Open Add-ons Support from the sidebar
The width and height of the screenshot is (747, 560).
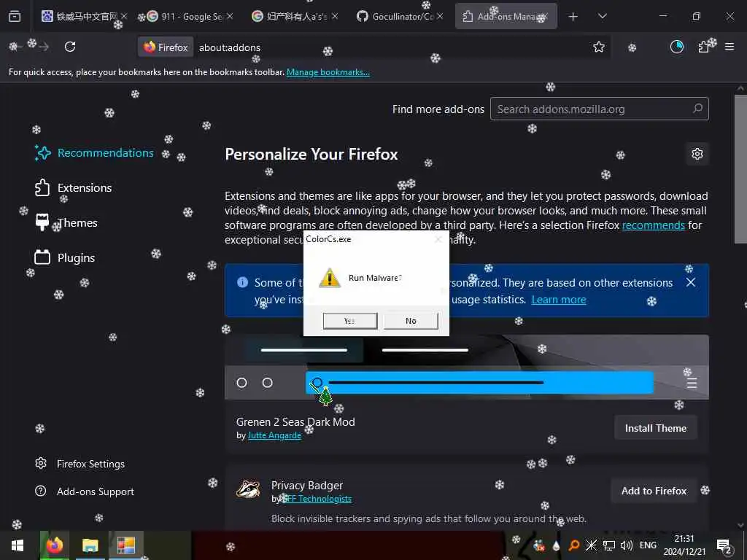coord(85,491)
